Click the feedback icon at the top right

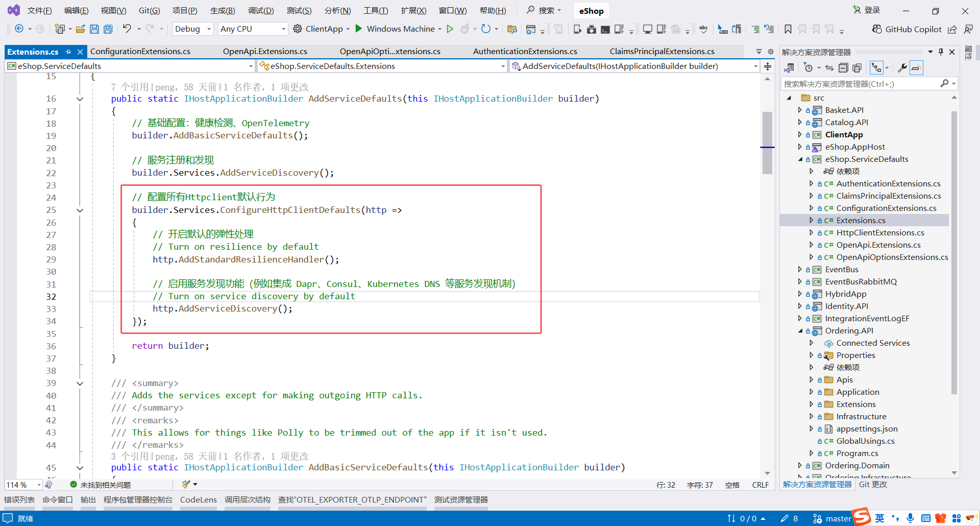pos(968,29)
